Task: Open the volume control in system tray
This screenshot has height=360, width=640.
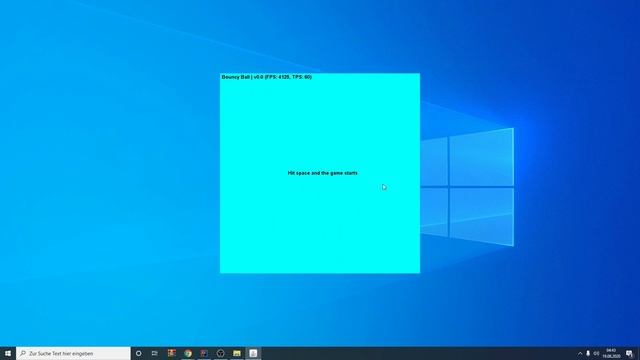Action: [x=596, y=353]
